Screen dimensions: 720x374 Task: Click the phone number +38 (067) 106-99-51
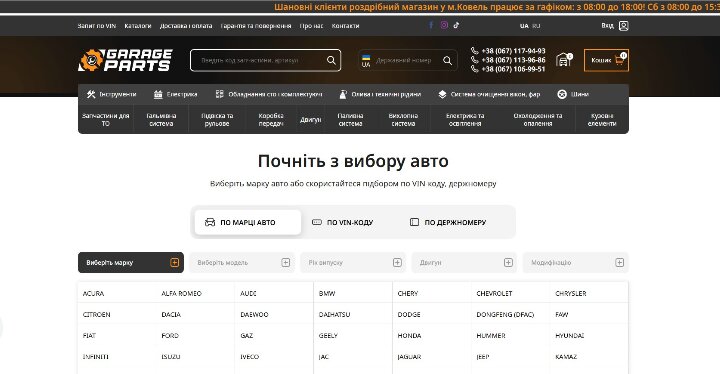513,69
